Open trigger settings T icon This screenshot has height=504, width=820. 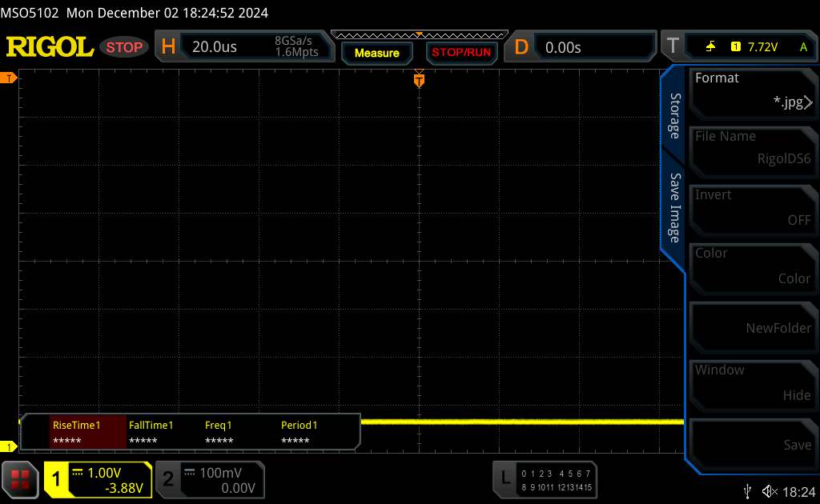[x=671, y=47]
